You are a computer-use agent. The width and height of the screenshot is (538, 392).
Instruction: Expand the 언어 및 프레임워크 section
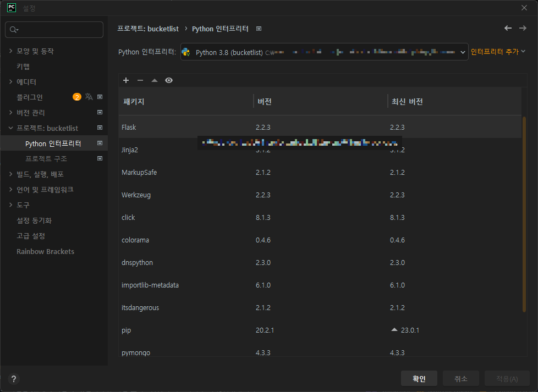click(10, 189)
